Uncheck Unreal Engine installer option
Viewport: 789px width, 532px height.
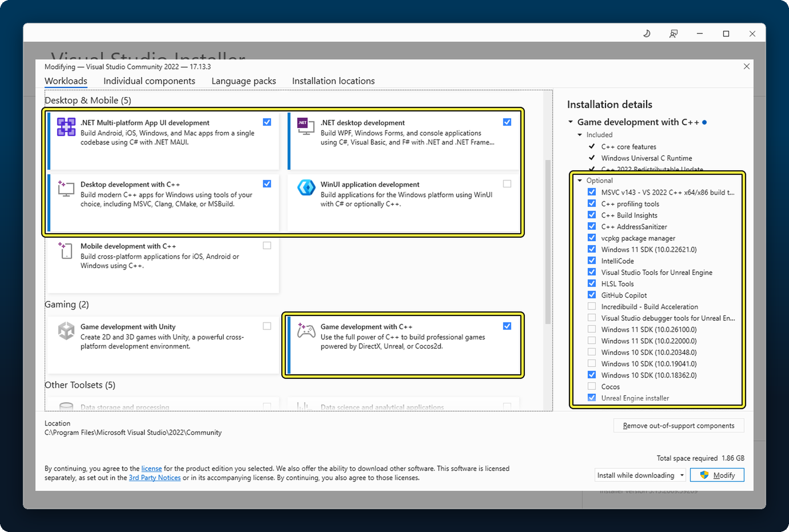point(592,398)
